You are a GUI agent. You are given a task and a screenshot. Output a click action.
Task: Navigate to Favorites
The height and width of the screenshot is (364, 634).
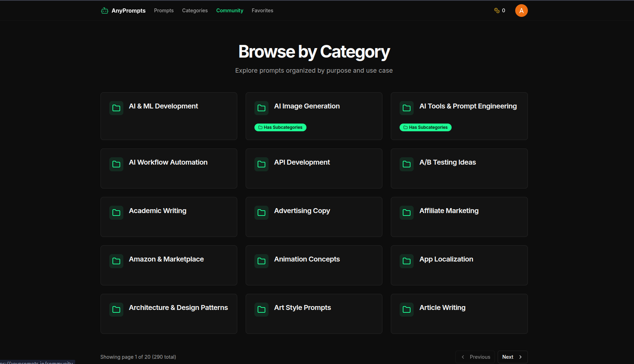[262, 11]
